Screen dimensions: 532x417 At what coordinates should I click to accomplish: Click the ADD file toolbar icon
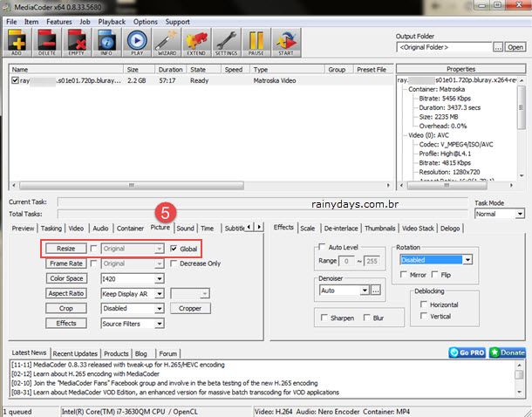17,43
